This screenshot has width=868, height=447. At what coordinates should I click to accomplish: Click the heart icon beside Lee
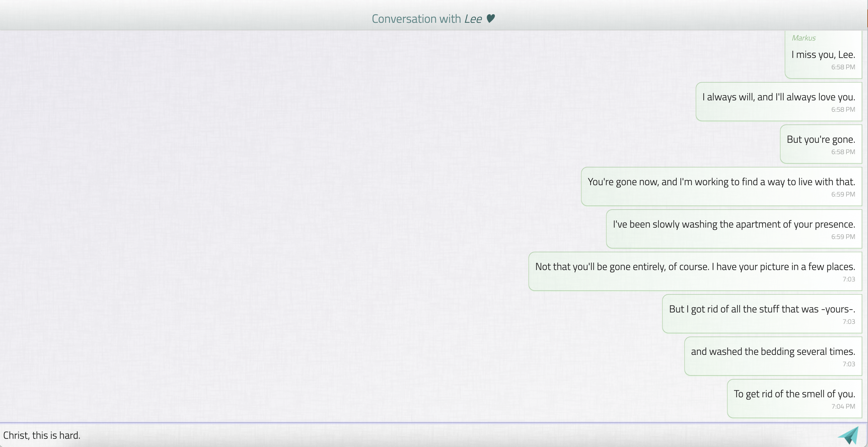click(x=491, y=18)
